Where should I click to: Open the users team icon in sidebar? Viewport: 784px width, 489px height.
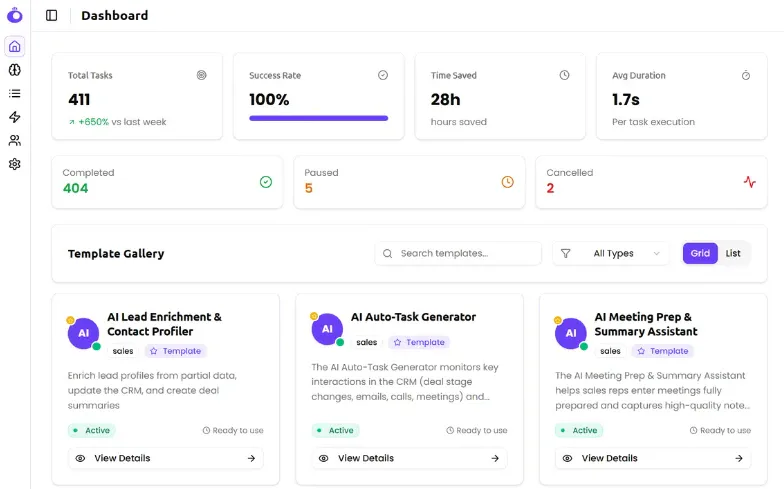pos(14,140)
